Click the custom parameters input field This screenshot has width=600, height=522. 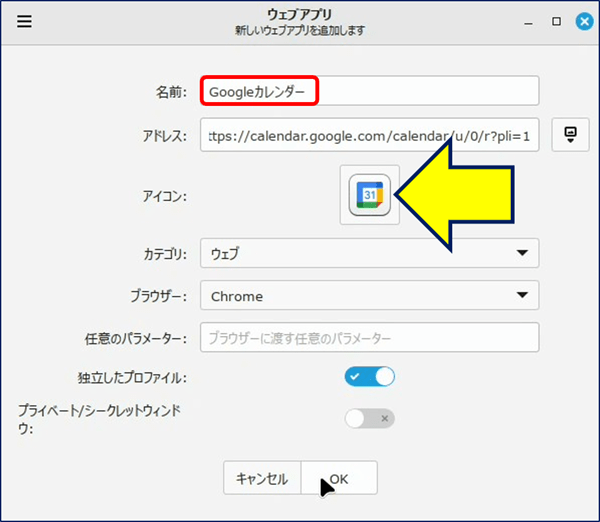click(x=370, y=338)
